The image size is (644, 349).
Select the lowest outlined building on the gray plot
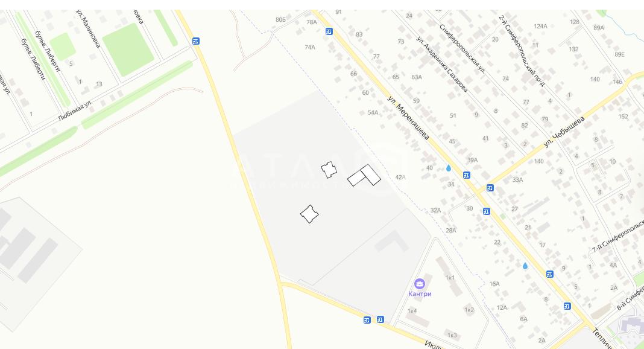tap(309, 214)
